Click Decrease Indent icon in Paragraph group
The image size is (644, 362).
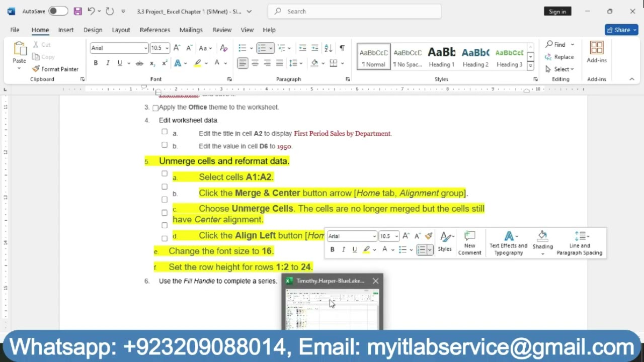pos(302,48)
